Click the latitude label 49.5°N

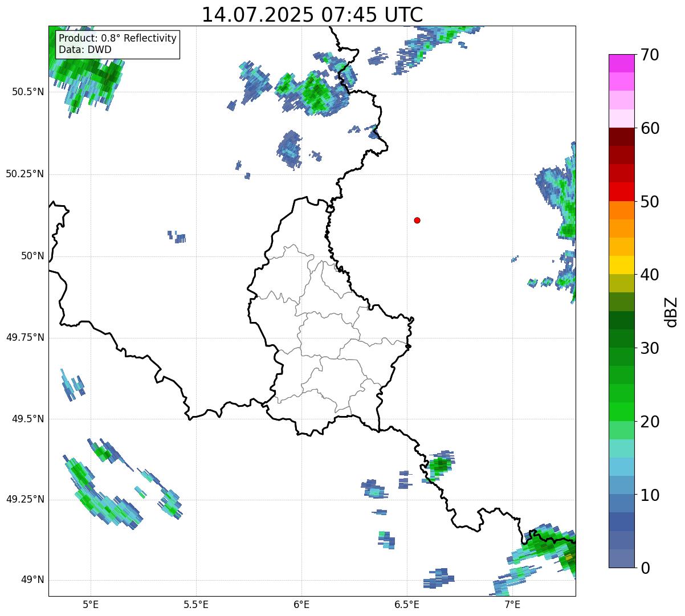pyautogui.click(x=28, y=419)
